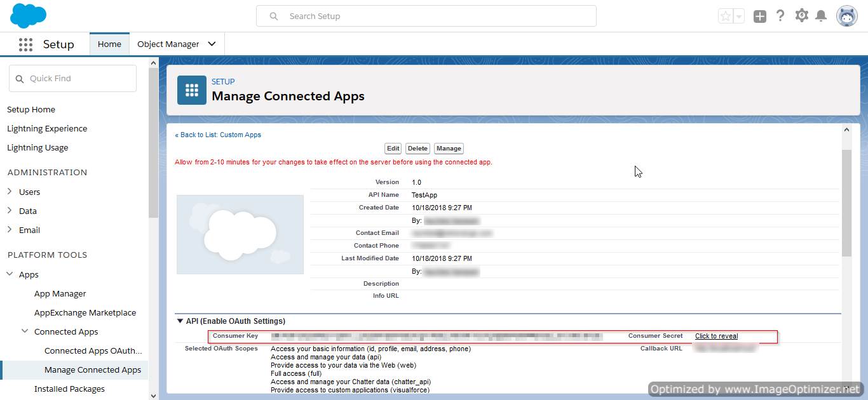The image size is (868, 400).
Task: Collapse the Apps section chevron
Action: point(10,274)
